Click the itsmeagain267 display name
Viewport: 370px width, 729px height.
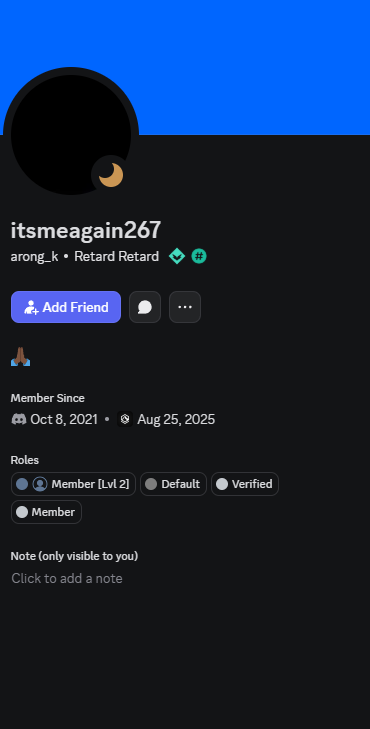pos(86,230)
